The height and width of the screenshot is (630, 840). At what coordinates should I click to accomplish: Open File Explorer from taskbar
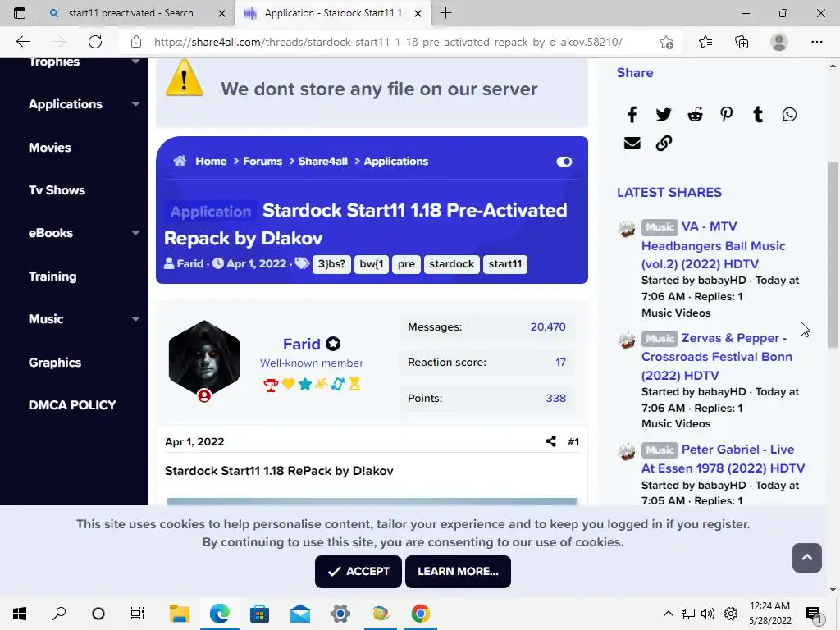[x=180, y=614]
